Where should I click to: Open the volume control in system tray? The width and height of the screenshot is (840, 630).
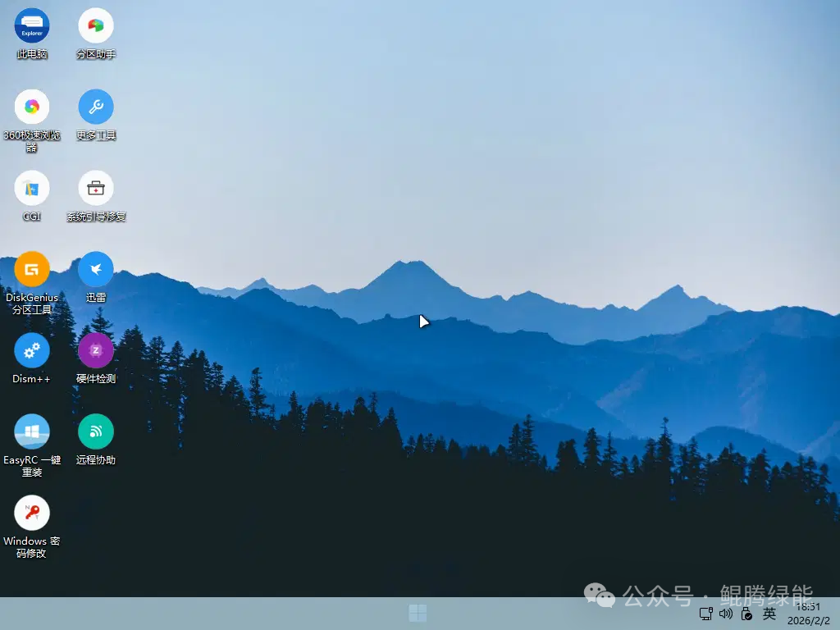click(x=725, y=614)
